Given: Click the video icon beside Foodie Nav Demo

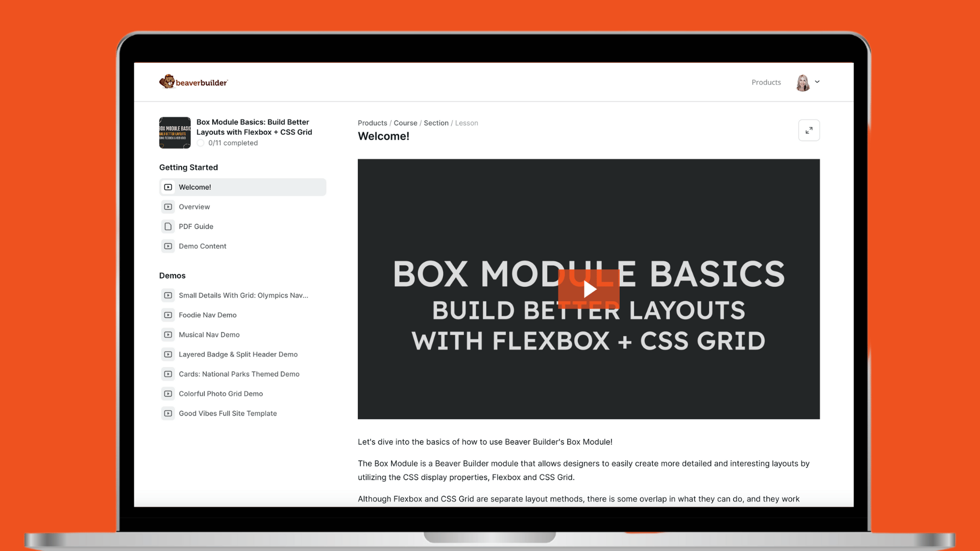Looking at the screenshot, I should pyautogui.click(x=168, y=315).
